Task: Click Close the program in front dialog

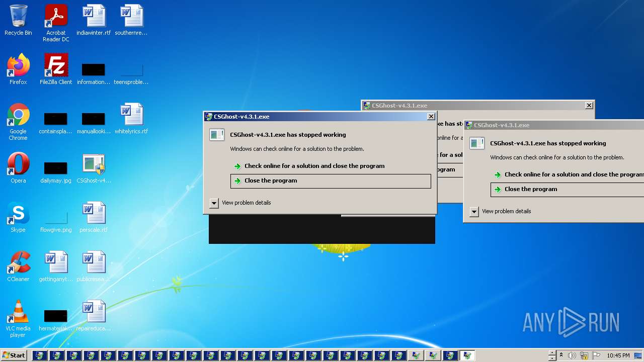Action: (x=331, y=181)
